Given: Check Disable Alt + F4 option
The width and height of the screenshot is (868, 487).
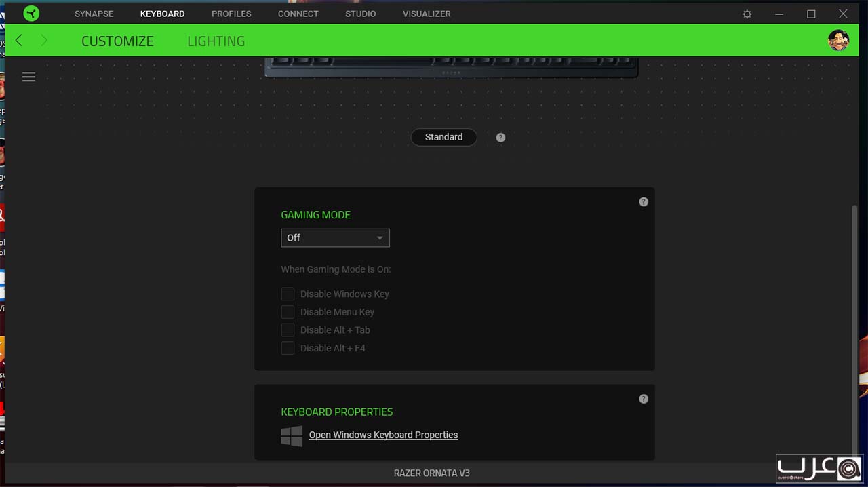Looking at the screenshot, I should point(288,348).
